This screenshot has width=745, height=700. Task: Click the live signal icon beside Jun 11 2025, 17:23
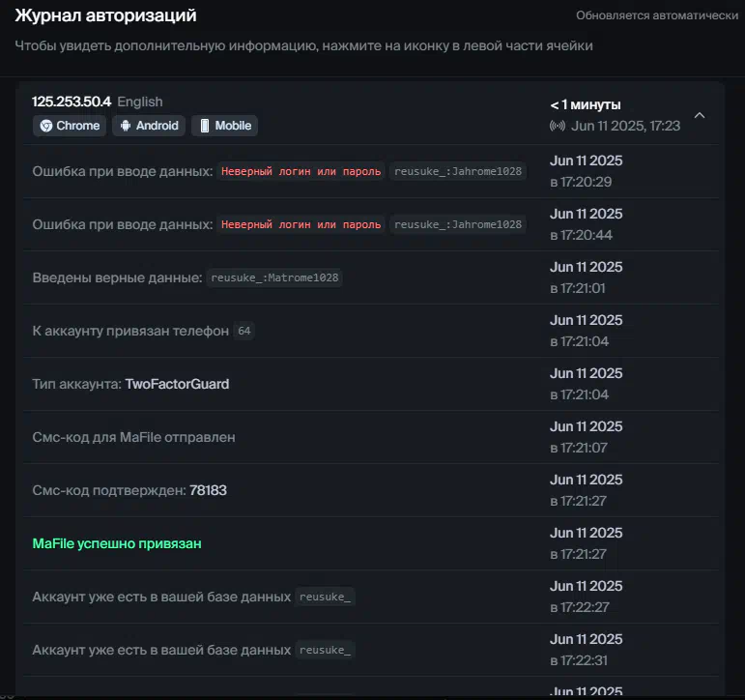558,126
